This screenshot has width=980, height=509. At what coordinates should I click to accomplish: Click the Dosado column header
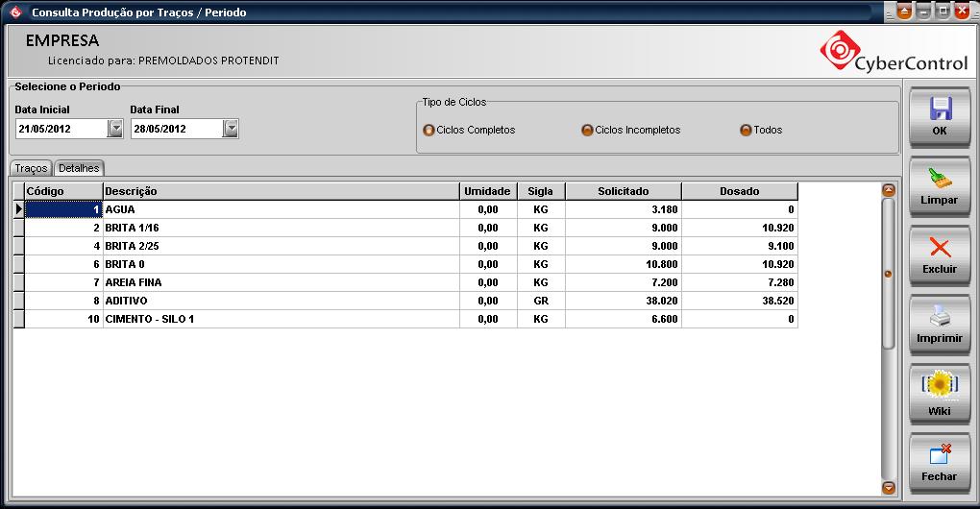tap(739, 191)
